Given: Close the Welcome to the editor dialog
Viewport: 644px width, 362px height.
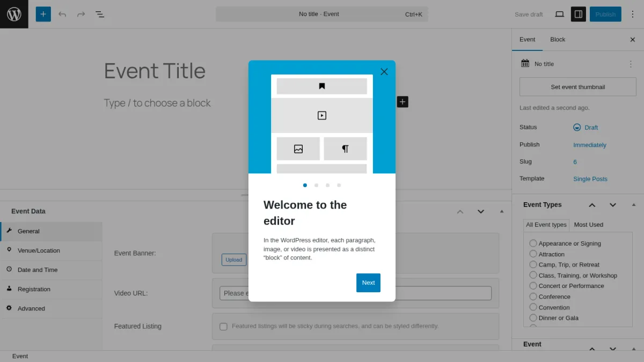Looking at the screenshot, I should tap(384, 71).
